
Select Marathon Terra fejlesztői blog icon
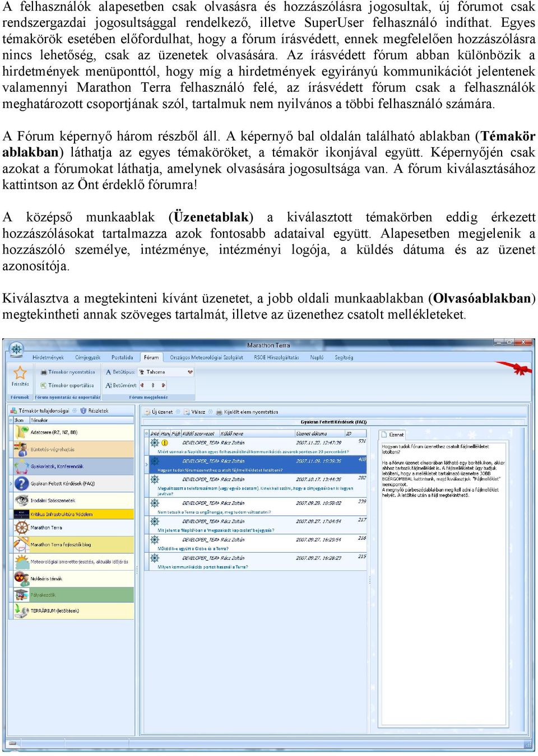click(x=21, y=544)
